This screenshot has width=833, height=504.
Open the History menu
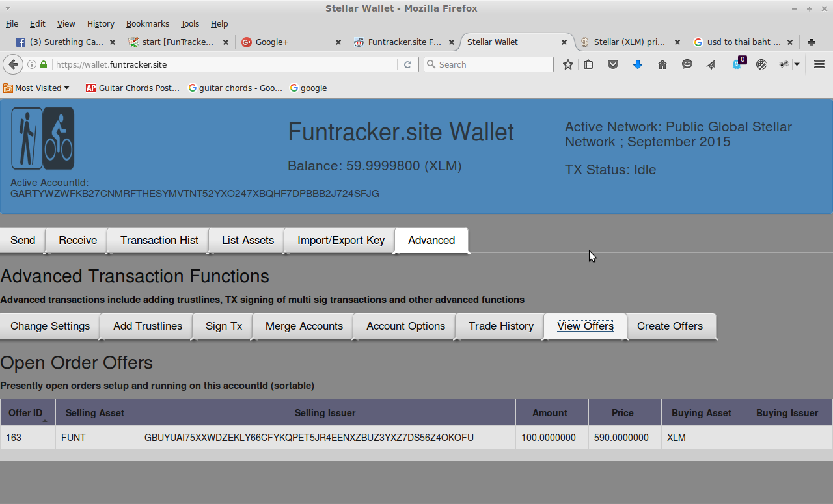(x=100, y=23)
